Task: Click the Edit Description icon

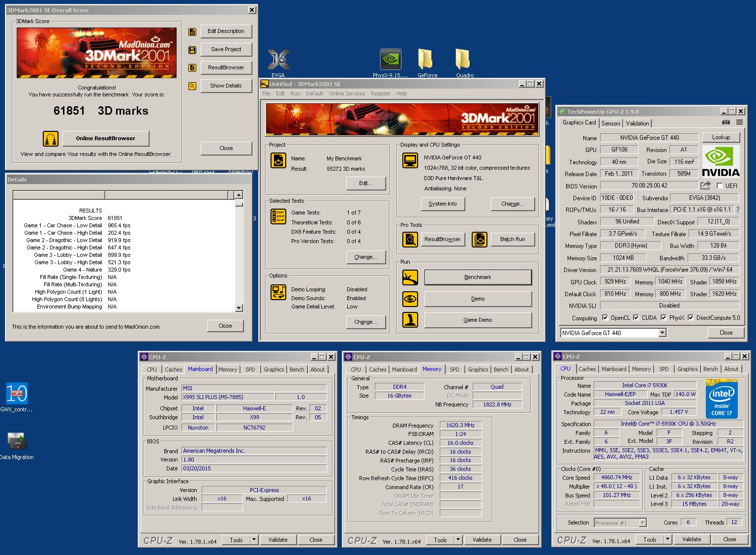Action: point(192,31)
